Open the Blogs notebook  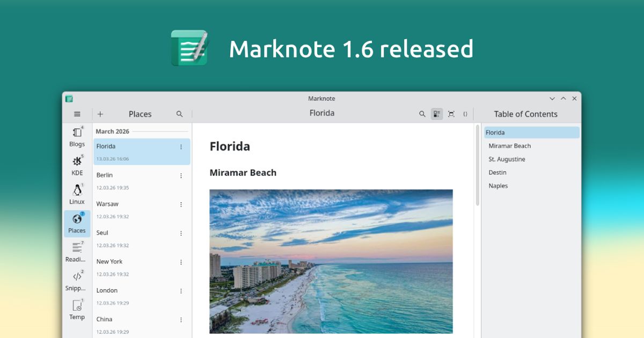pos(77,137)
